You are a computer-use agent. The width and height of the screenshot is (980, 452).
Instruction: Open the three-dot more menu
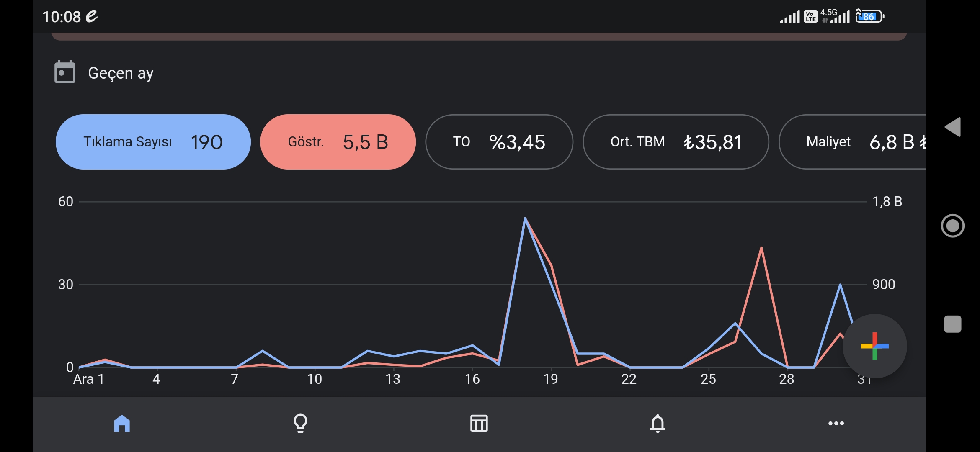point(836,423)
